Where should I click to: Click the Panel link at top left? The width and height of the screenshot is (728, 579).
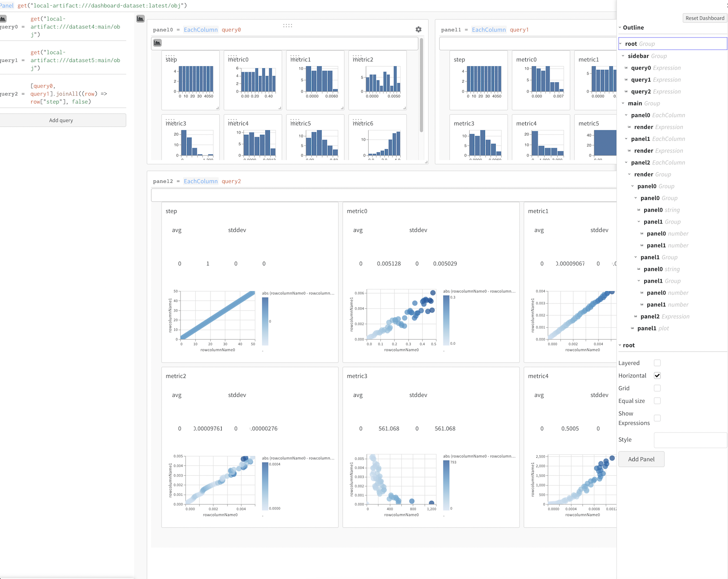pos(7,6)
